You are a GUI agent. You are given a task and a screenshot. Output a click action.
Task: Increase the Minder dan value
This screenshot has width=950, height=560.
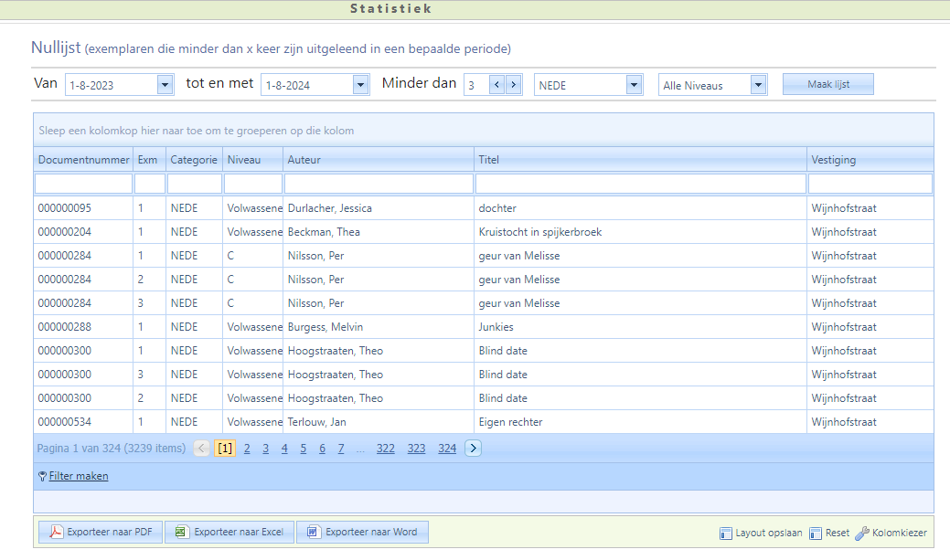(x=513, y=85)
